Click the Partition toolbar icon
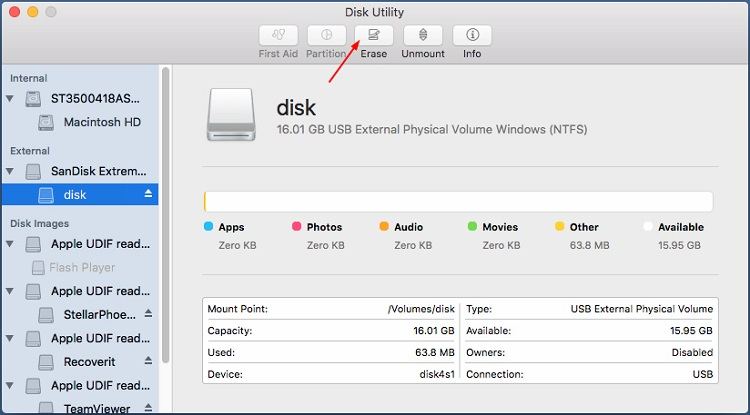 point(327,36)
